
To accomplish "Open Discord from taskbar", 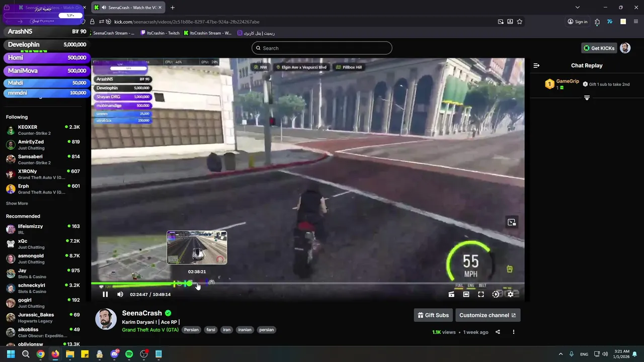I will pyautogui.click(x=114, y=354).
